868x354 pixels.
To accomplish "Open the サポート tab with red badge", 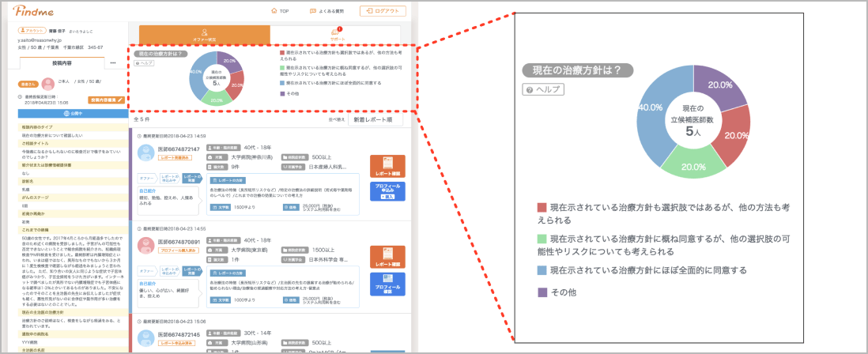I will coord(337,35).
